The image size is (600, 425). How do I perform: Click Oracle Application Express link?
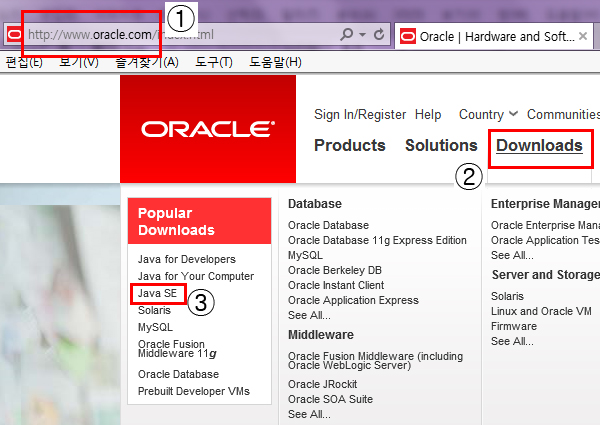[353, 300]
